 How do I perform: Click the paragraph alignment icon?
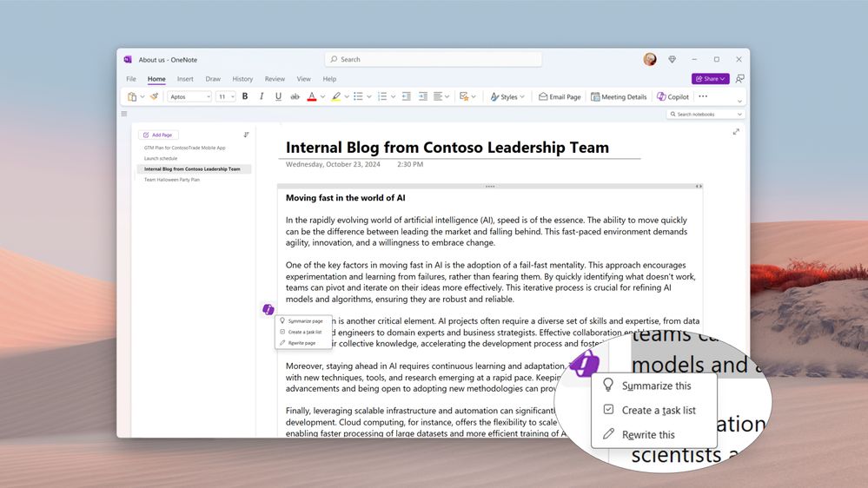(438, 96)
